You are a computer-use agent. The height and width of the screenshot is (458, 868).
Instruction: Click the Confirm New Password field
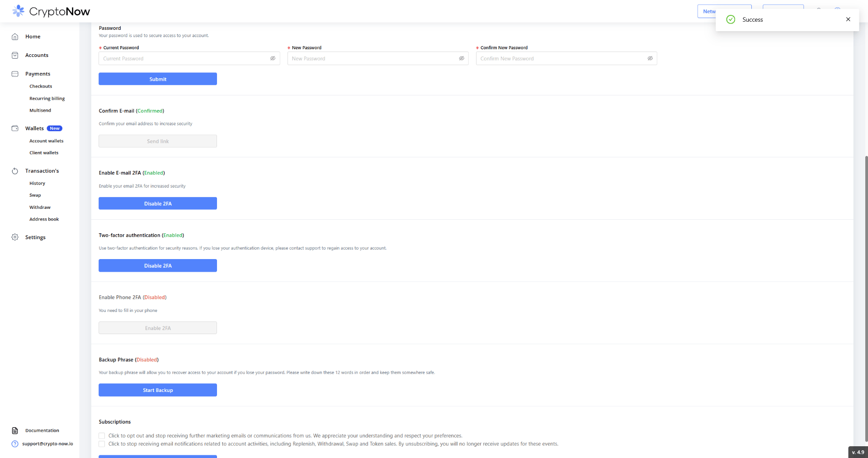[566, 58]
